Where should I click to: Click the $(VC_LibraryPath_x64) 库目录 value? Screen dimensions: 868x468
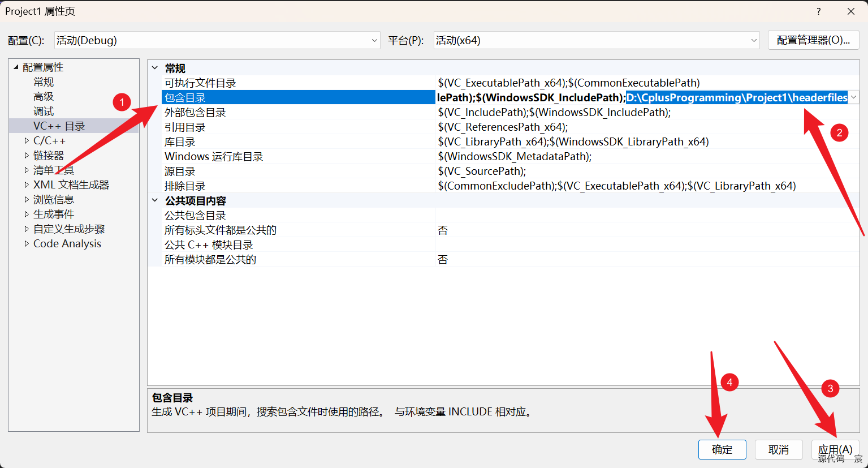[647, 141]
